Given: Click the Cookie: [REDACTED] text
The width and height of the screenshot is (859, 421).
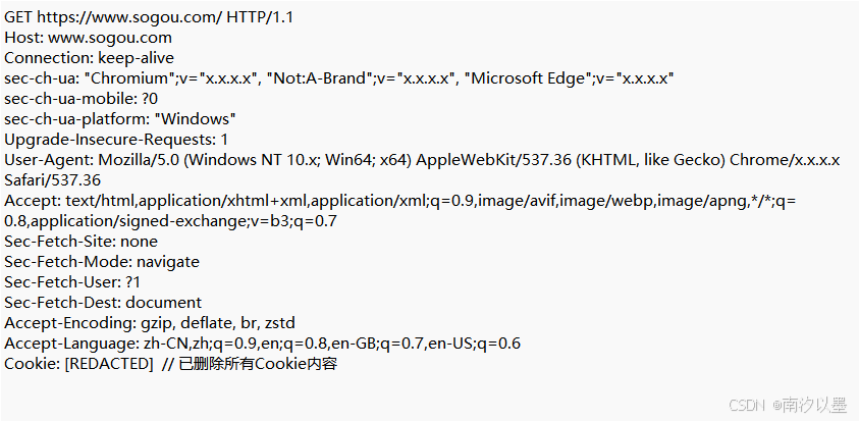Looking at the screenshot, I should click(x=78, y=364).
